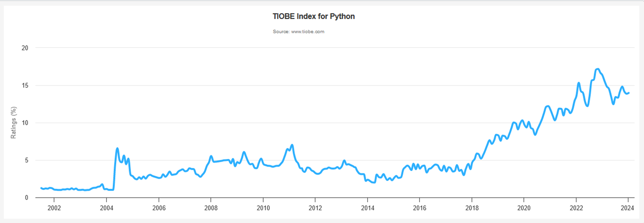Click the chart title TIOBE Index for Python
This screenshot has height=223, width=644.
click(313, 16)
